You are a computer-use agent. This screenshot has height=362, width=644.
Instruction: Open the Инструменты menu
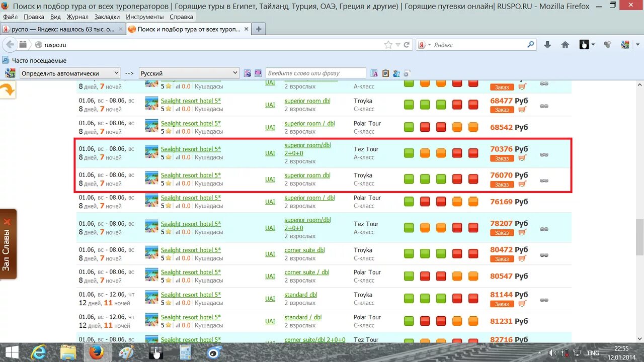point(145,17)
